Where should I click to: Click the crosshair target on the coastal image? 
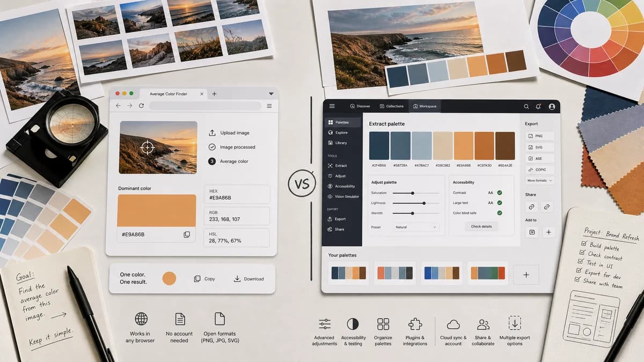(147, 147)
